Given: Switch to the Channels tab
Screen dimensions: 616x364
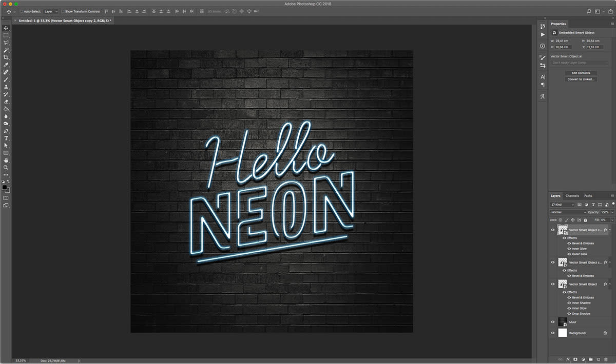Looking at the screenshot, I should [572, 196].
